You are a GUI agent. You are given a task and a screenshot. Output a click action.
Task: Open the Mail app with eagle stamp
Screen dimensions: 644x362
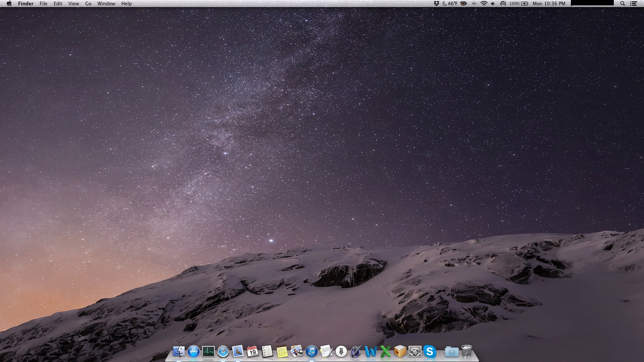[x=238, y=351]
